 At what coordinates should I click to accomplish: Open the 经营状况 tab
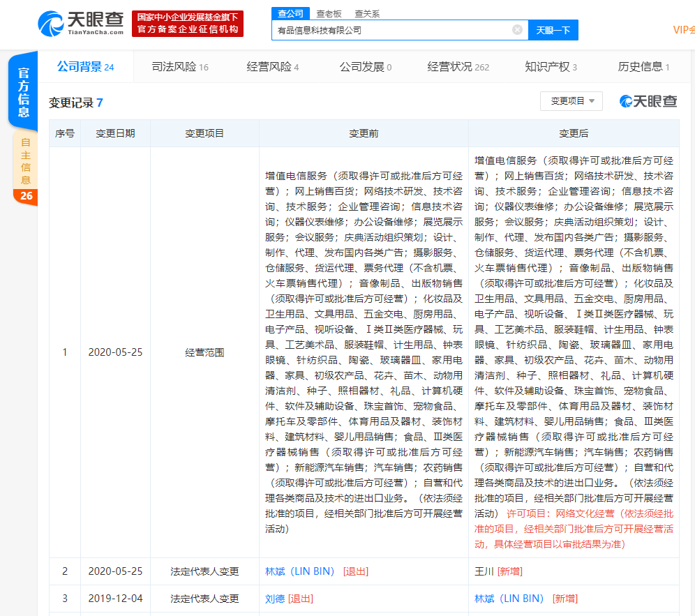[x=458, y=67]
